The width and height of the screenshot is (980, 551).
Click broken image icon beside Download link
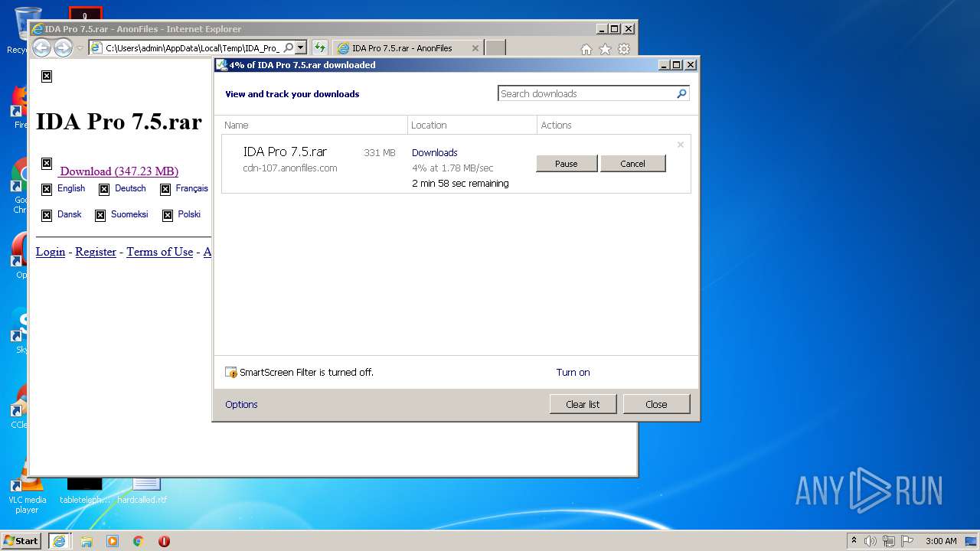[x=47, y=163]
